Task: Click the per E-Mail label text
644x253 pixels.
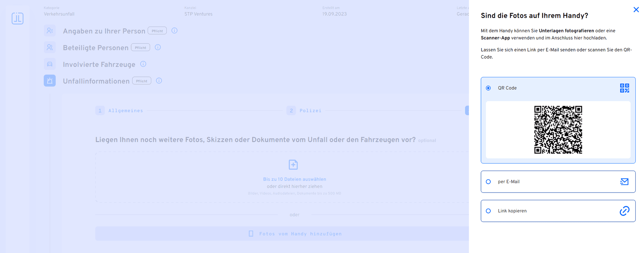Action: tap(508, 182)
